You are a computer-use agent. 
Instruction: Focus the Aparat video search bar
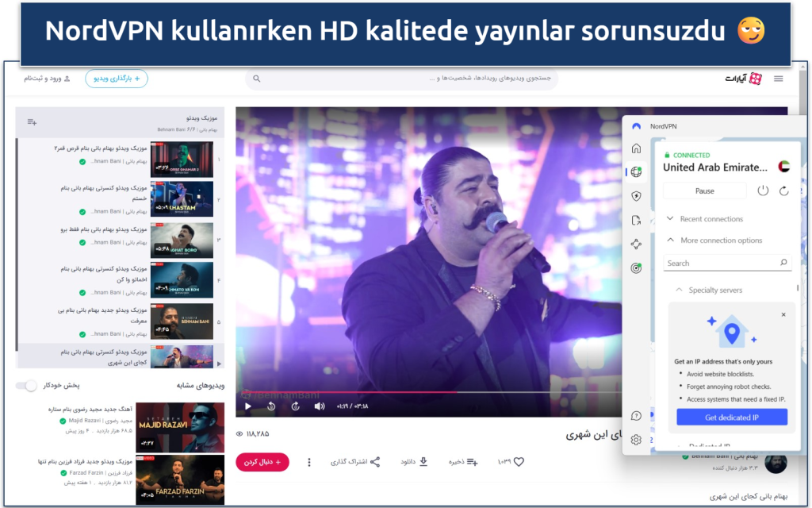point(402,79)
